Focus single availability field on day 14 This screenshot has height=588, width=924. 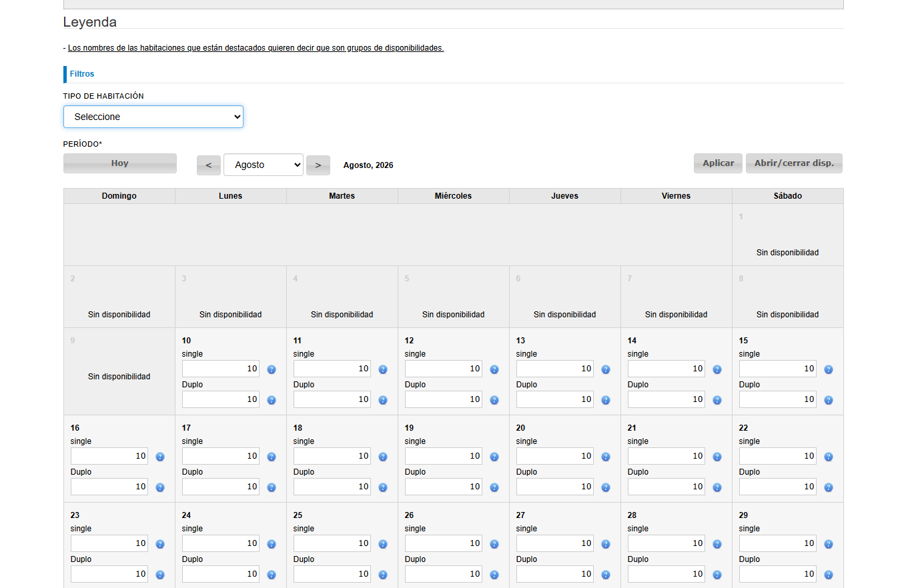point(666,369)
